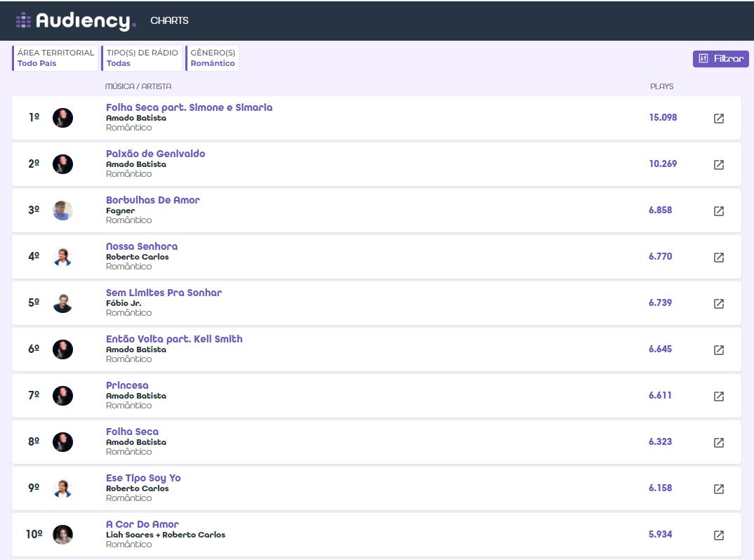
Task: Click the play count 5.934
Action: (x=660, y=534)
